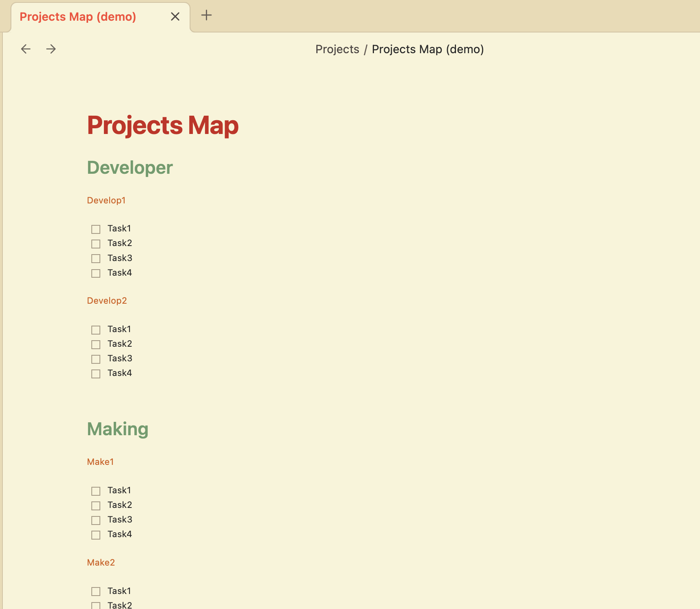Viewport: 700px width, 609px height.
Task: Click Task3 text under Develop1
Action: (120, 258)
